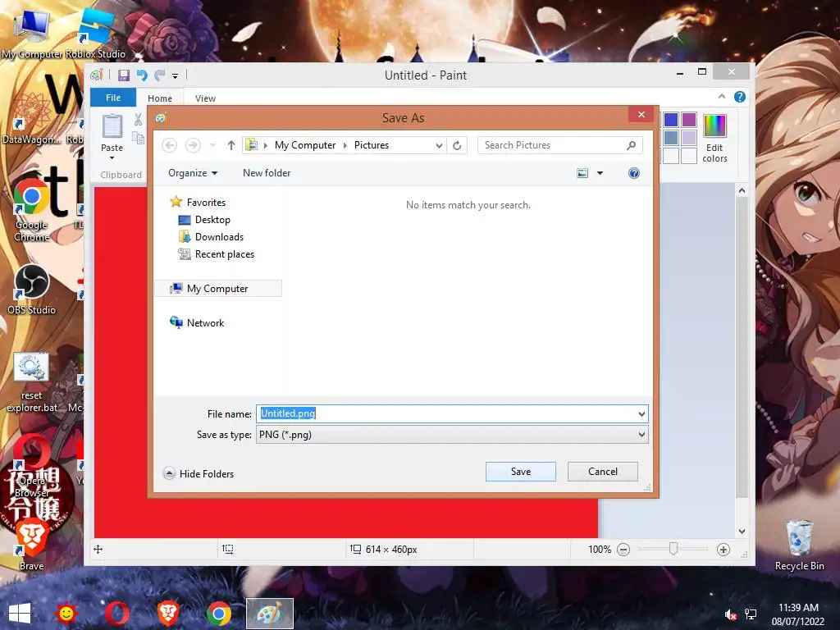This screenshot has height=630, width=840.
Task: Click the Cut scissors icon in Paint's ribbon
Action: tap(138, 119)
